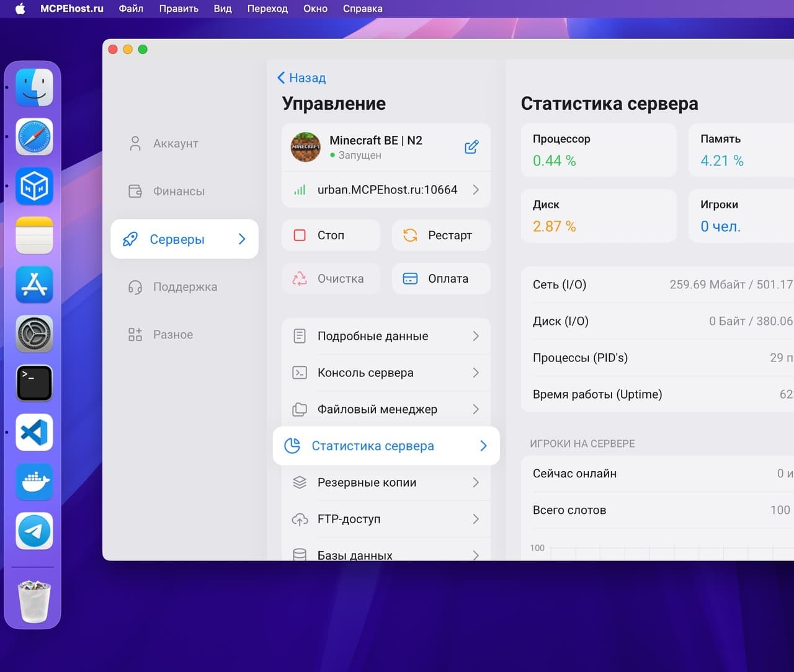Click the edit pencil next to Minecraft BE | N2

[471, 147]
